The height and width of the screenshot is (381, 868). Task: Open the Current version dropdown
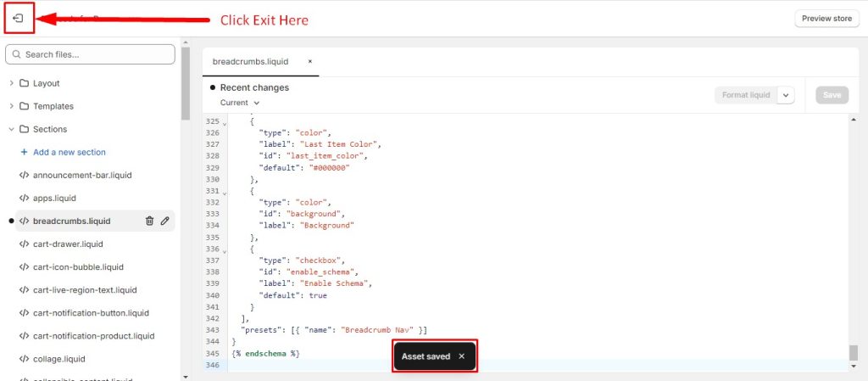point(240,103)
